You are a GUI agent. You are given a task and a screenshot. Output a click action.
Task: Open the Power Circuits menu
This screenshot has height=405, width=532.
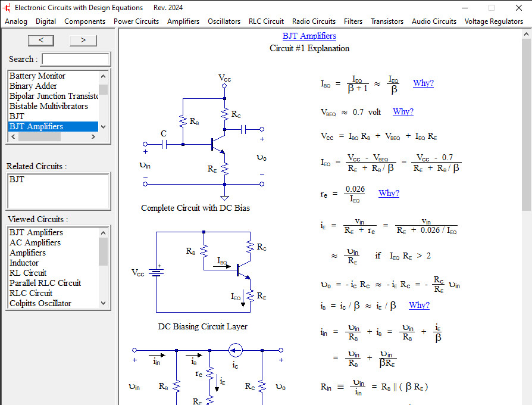click(136, 21)
